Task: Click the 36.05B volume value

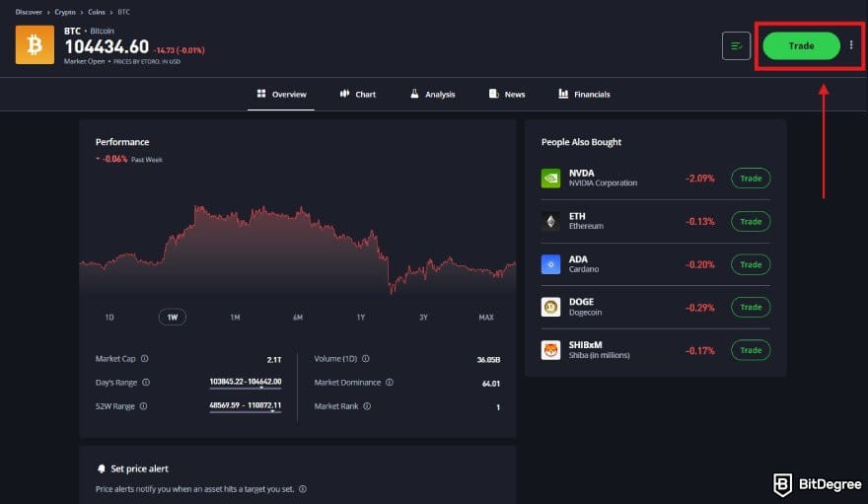Action: pos(488,360)
